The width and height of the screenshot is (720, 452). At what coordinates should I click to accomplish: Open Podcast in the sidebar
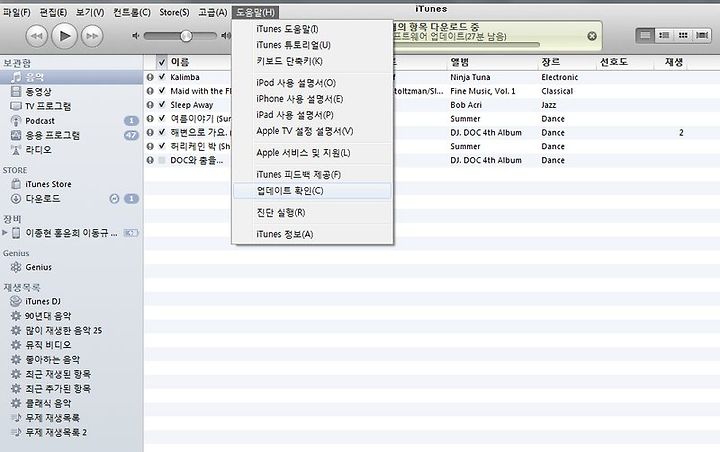(x=39, y=121)
